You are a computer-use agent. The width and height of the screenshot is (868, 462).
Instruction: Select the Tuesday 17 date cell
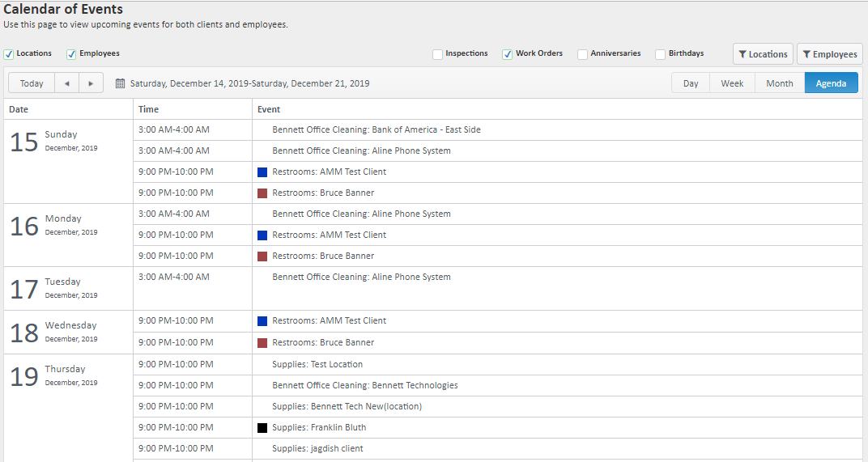68,289
